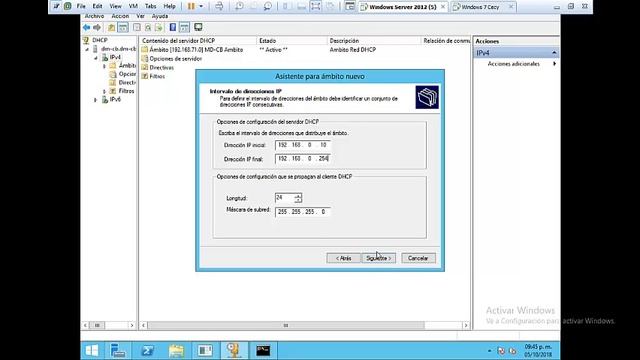Click the VMware fullscreen toolbar icon
This screenshot has width=640, height=360.
[x=315, y=6]
